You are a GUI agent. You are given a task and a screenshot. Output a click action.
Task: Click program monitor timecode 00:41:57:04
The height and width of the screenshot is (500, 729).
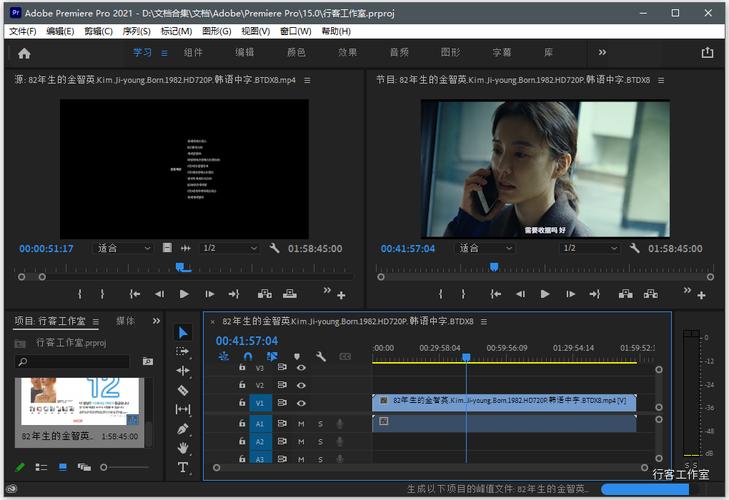(408, 249)
